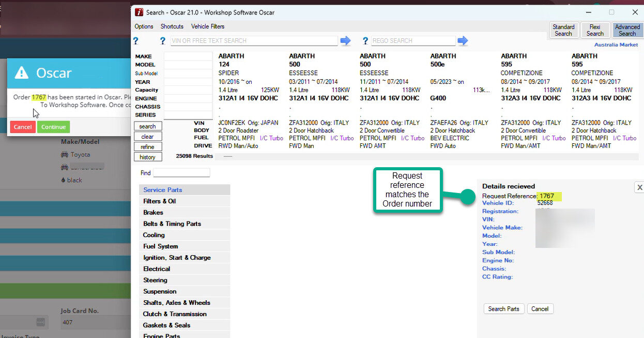The image size is (644, 338).
Task: Click the warning triangle icon in Oscar dialog
Action: click(x=21, y=72)
